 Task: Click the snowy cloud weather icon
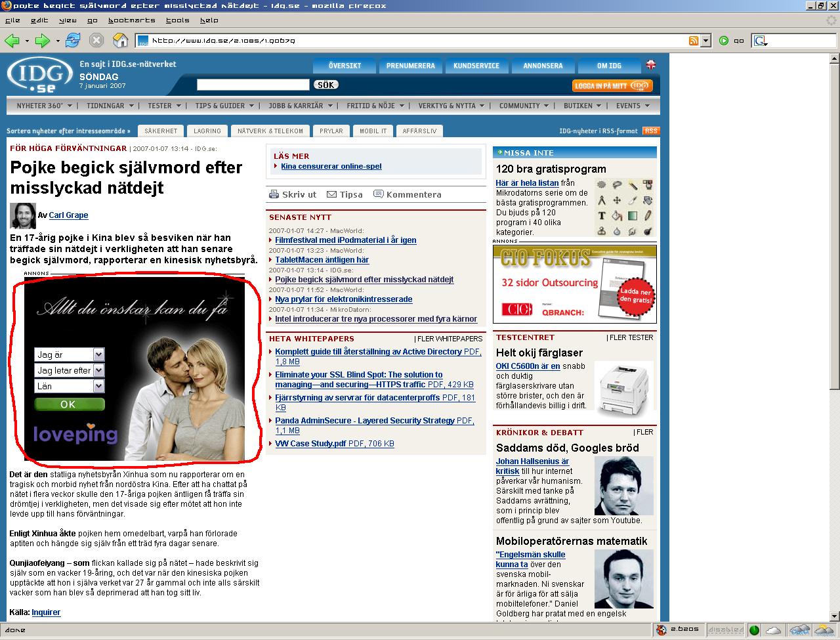[799, 630]
